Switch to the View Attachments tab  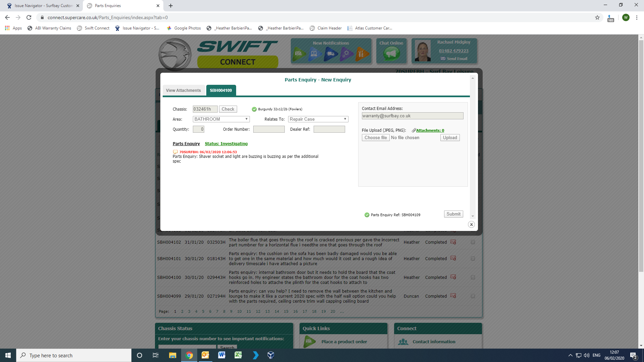point(183,90)
